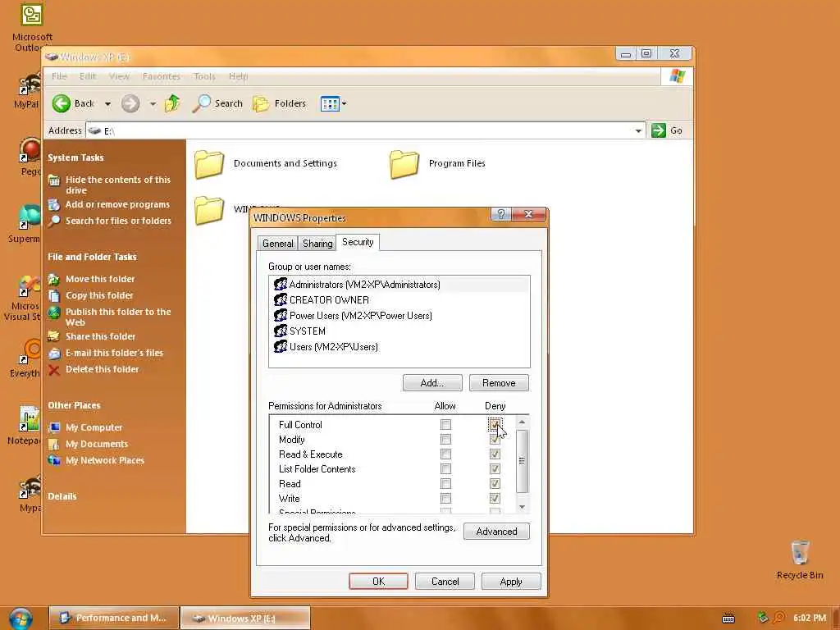This screenshot has width=840, height=630.
Task: Uncheck Deny for Full Control
Action: [495, 425]
